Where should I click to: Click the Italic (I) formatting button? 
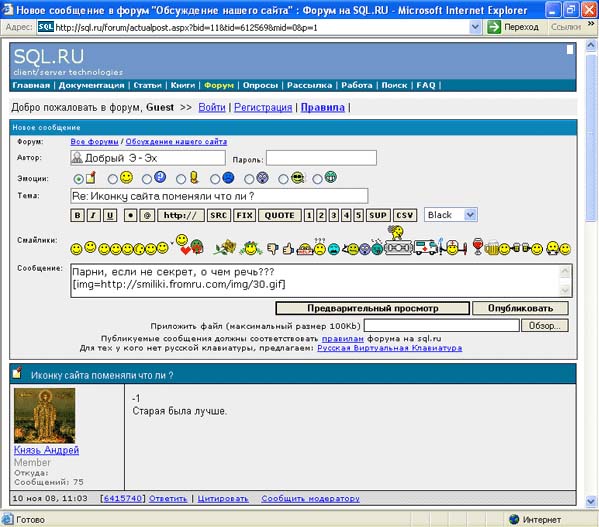(94, 215)
